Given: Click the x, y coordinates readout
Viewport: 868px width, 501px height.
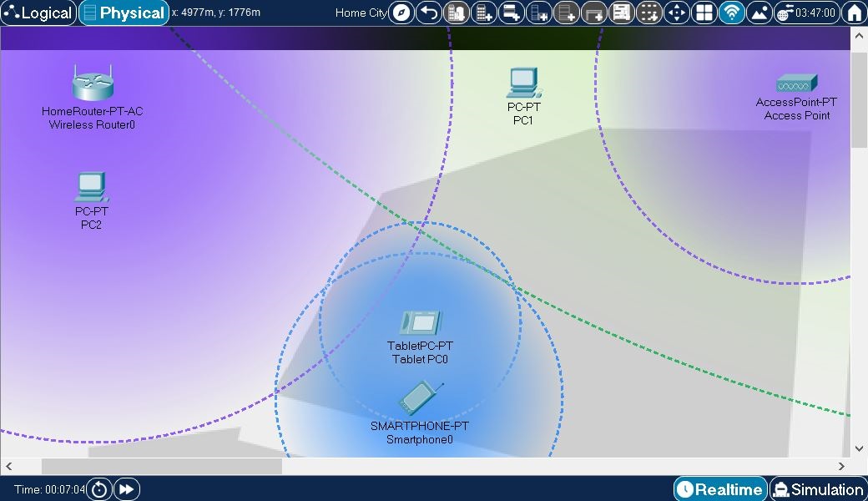Looking at the screenshot, I should click(x=216, y=13).
